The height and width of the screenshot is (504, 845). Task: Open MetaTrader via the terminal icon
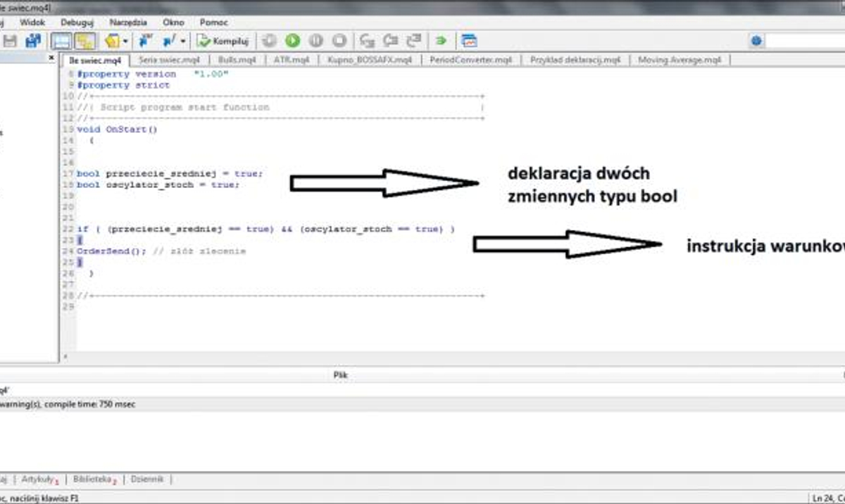(x=468, y=40)
